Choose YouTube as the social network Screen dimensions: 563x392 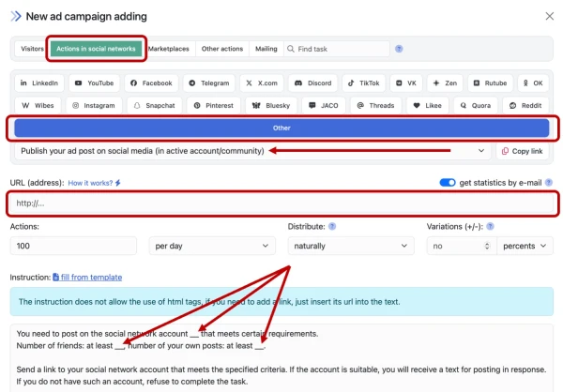click(96, 83)
